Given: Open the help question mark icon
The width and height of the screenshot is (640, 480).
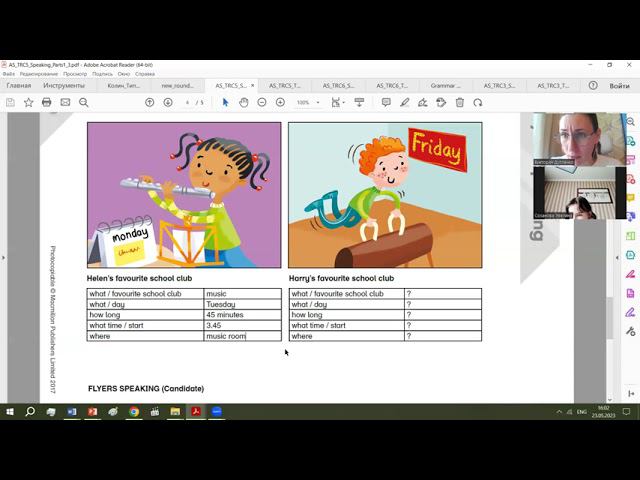Looking at the screenshot, I should click(593, 85).
